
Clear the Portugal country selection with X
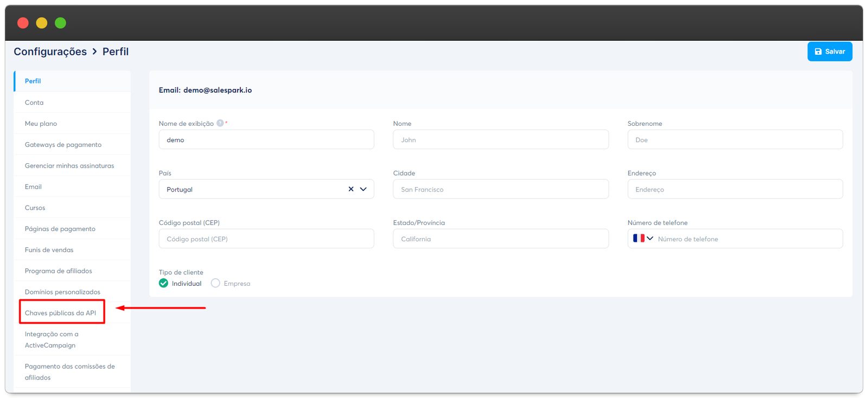351,189
